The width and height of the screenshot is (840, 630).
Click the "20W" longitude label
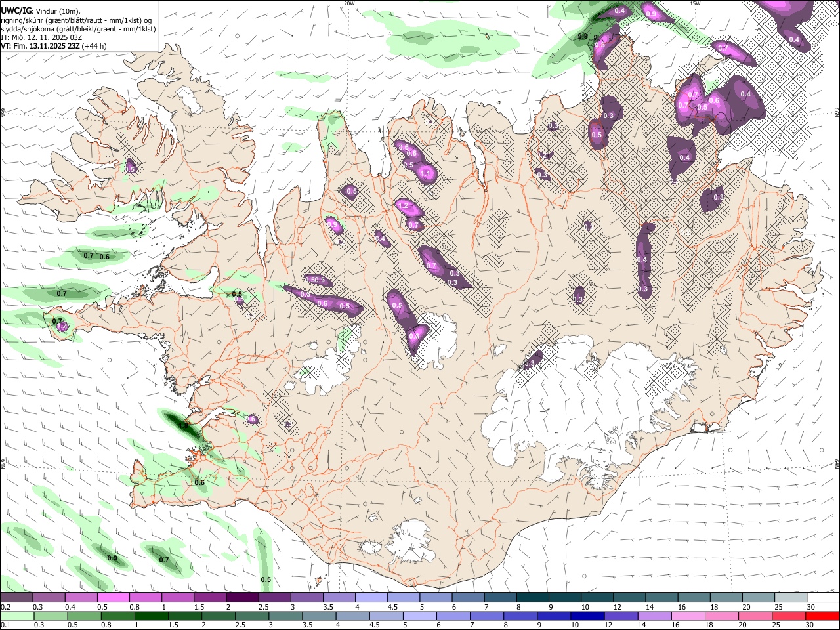click(x=349, y=3)
